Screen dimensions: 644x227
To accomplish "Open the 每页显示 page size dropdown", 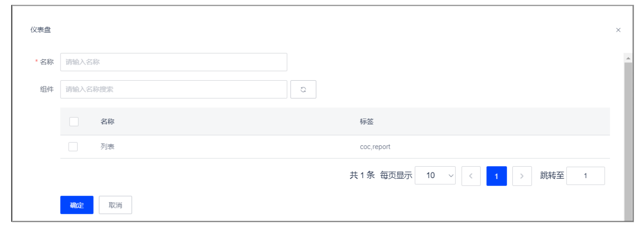I will click(435, 175).
